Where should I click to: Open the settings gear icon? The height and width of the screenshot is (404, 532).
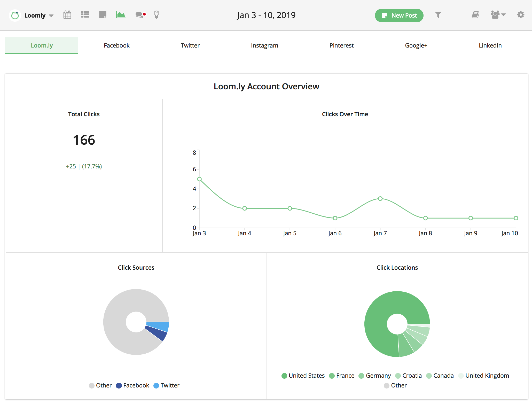pos(521,15)
